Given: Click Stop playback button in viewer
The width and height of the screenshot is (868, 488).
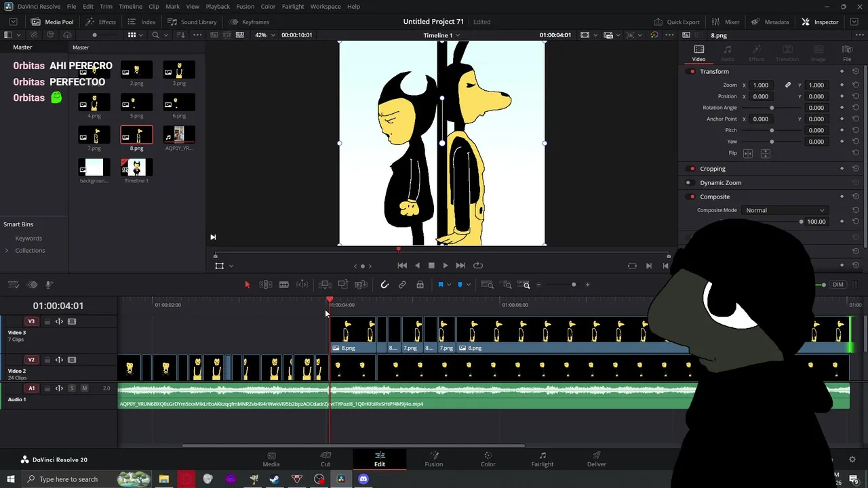Looking at the screenshot, I should (431, 266).
